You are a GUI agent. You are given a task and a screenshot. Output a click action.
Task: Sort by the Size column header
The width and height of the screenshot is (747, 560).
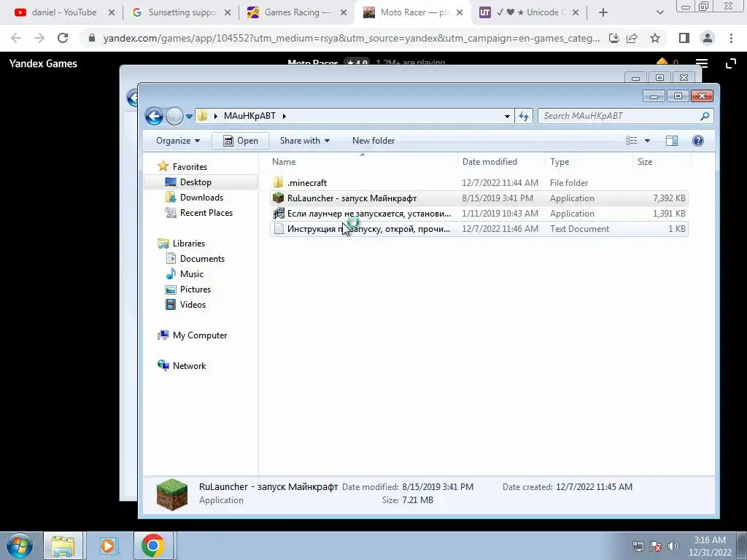[662, 161]
